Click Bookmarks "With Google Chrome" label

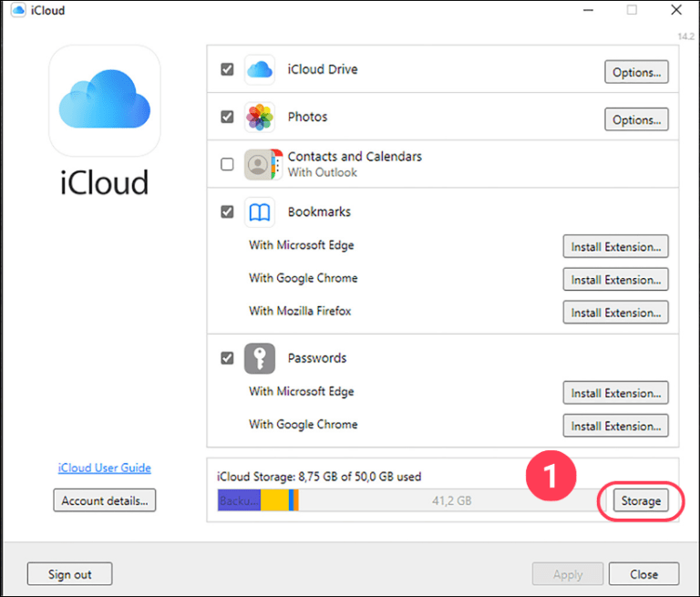(304, 278)
